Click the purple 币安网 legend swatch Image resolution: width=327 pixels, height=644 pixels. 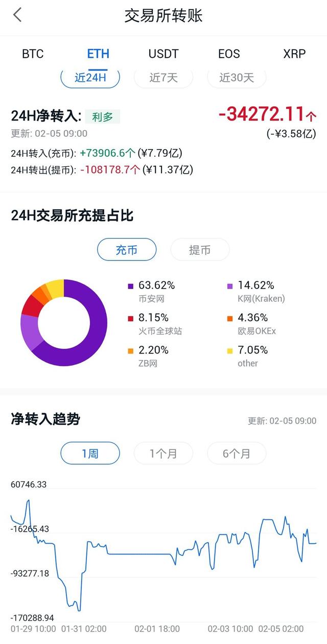coord(130,285)
